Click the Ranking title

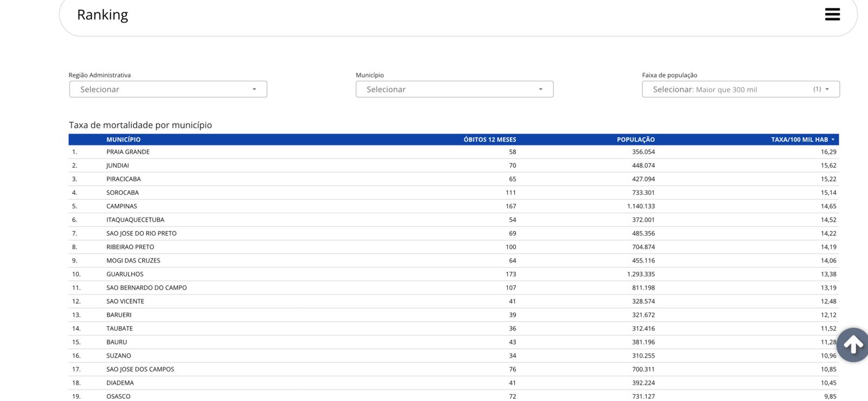pos(103,15)
